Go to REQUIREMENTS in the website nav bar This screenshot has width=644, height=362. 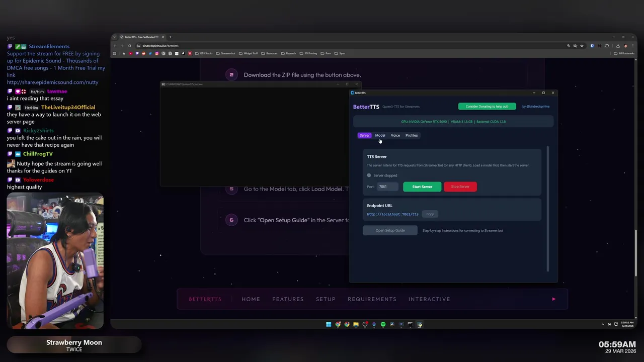(x=372, y=299)
